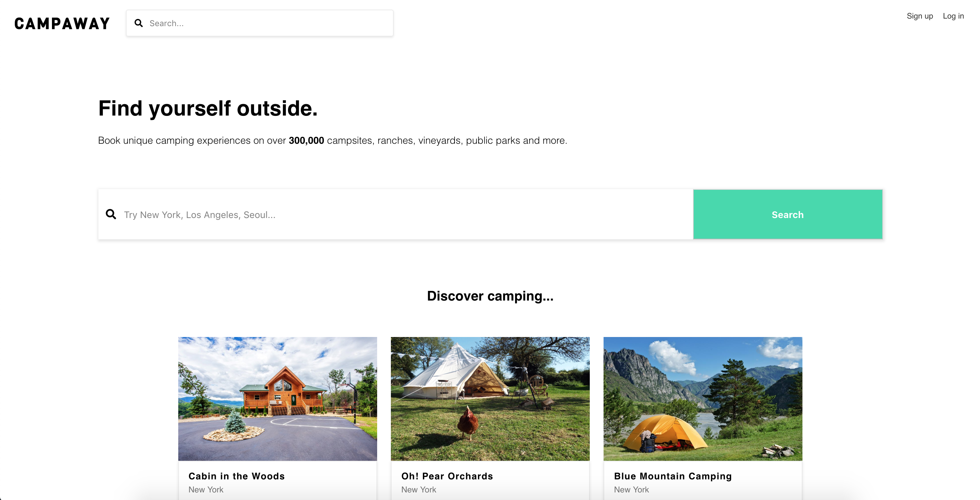Viewport: 980px width, 500px height.
Task: Focus the Try New York location field
Action: (396, 215)
